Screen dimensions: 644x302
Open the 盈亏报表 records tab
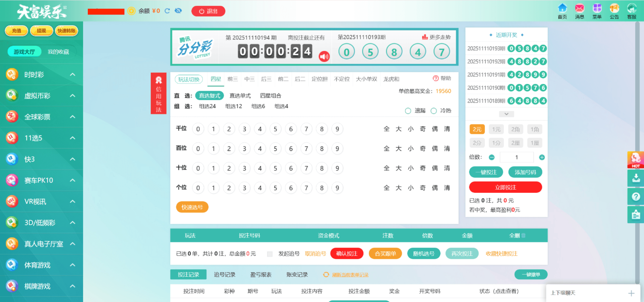[261, 275]
